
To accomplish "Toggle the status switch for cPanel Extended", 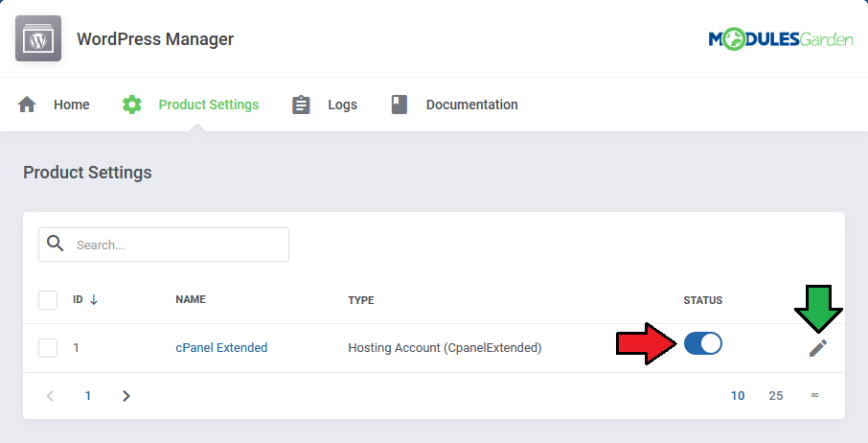I will (x=703, y=343).
